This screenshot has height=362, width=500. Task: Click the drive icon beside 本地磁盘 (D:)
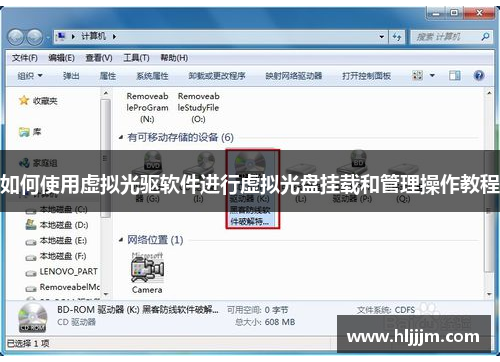coord(31,225)
